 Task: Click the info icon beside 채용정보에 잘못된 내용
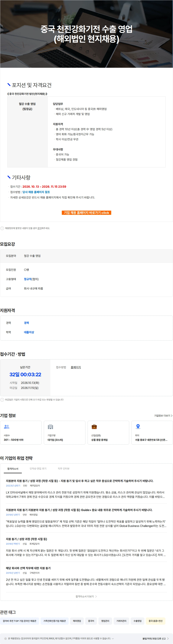[2, 228]
